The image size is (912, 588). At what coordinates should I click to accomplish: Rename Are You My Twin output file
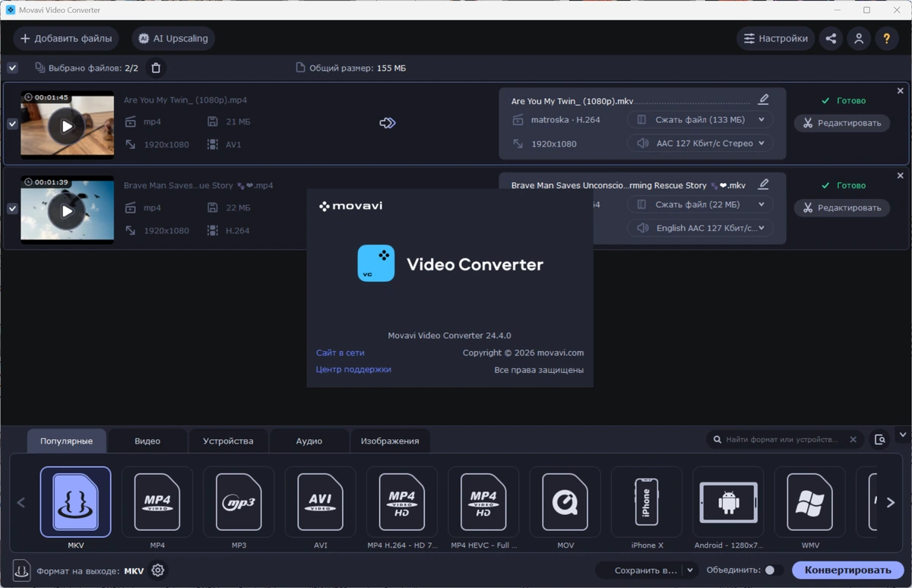pyautogui.click(x=764, y=100)
